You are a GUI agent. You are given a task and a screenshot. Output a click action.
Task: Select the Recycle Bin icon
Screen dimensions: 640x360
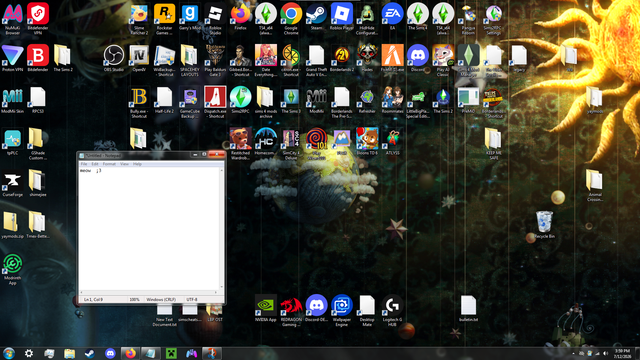pos(544,225)
